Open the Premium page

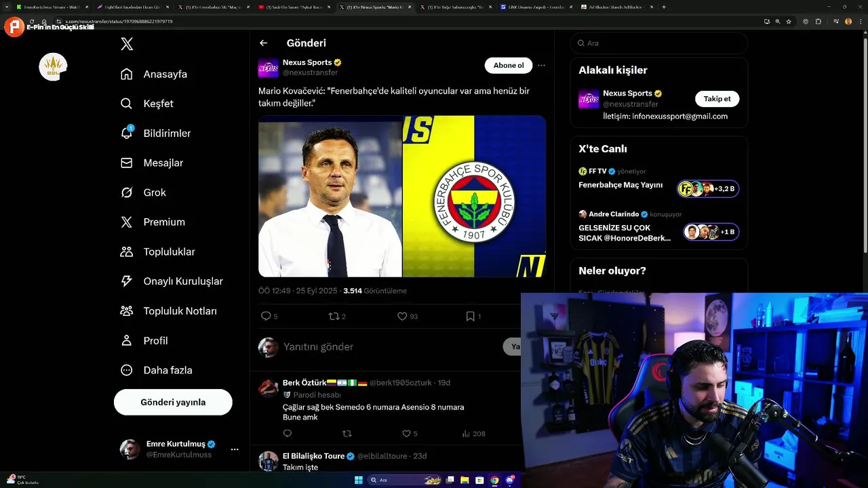[153, 222]
